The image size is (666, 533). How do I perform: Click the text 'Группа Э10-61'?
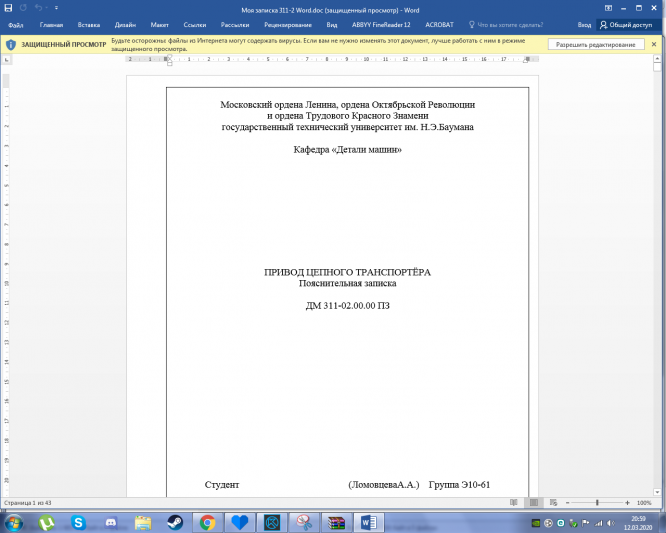(459, 485)
